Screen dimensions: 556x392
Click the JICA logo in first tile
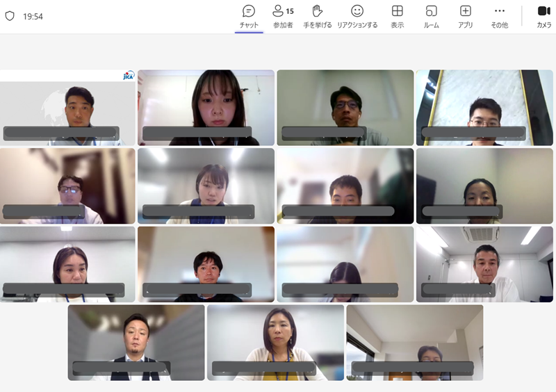tap(129, 76)
